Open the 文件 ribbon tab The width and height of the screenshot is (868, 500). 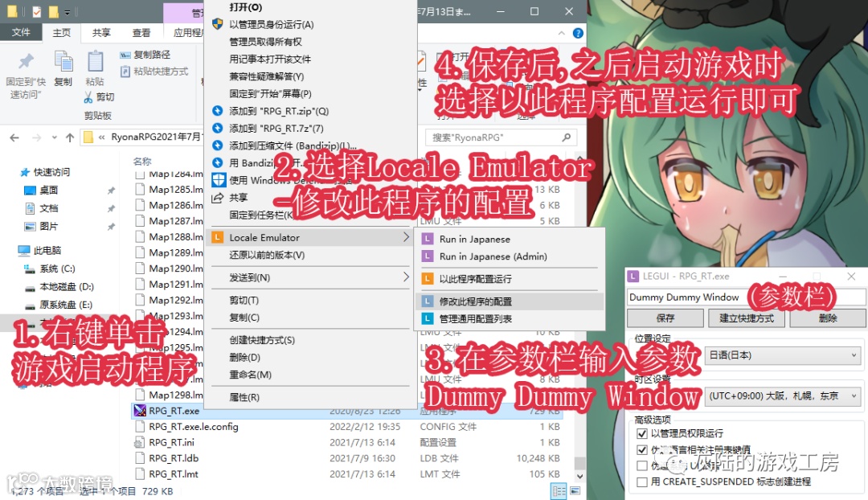click(21, 32)
